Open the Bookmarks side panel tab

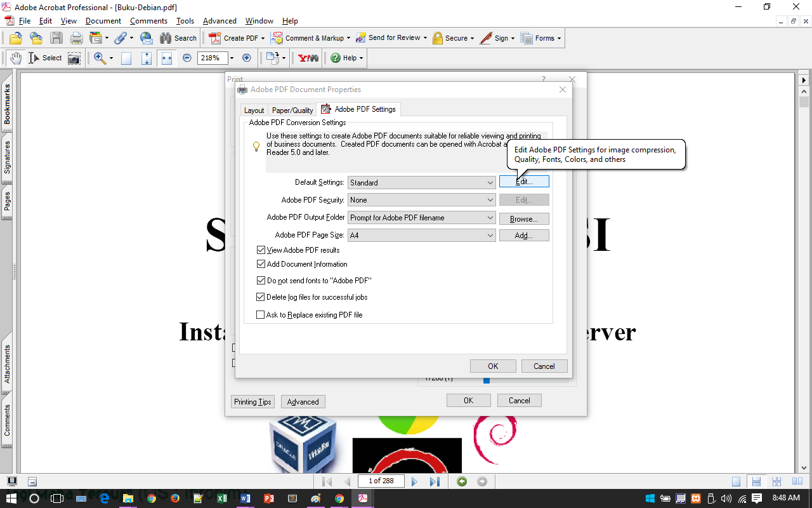pyautogui.click(x=7, y=105)
